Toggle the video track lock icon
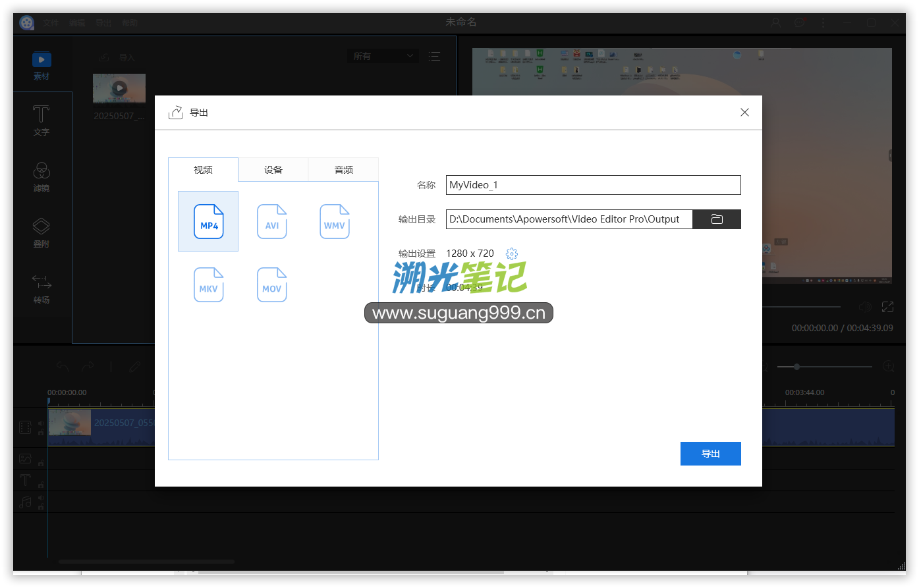The image size is (919, 588). point(41,433)
